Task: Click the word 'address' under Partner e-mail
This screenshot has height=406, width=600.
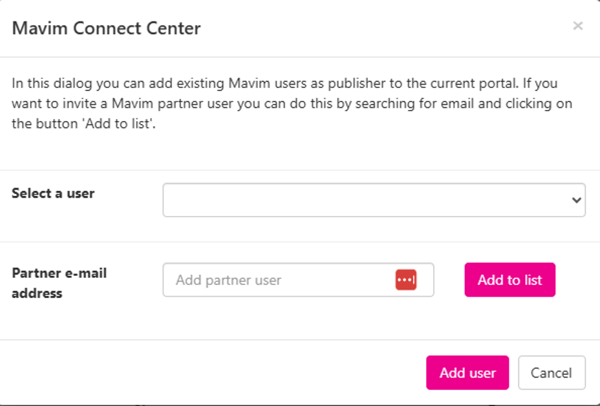Action: (x=37, y=293)
